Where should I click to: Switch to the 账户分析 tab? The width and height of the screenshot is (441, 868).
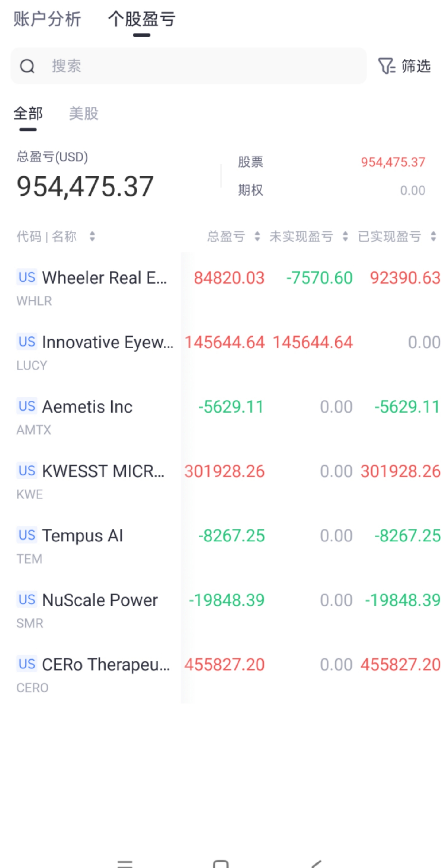tap(47, 19)
